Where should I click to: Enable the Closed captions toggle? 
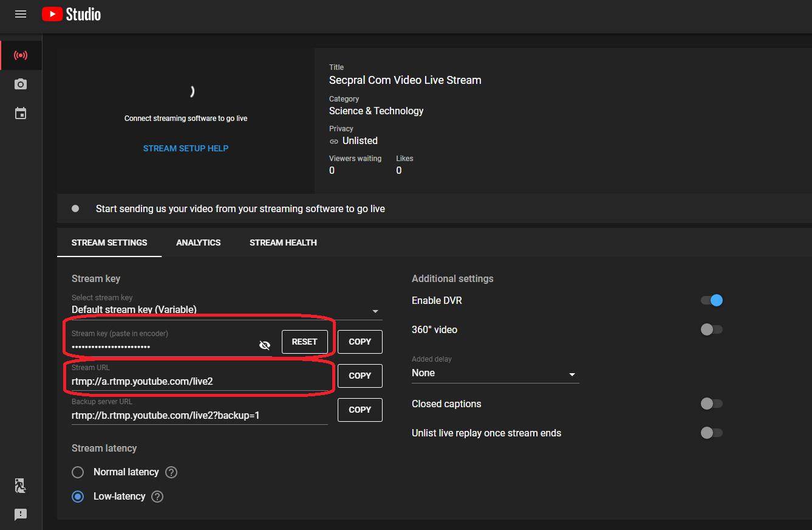(712, 404)
